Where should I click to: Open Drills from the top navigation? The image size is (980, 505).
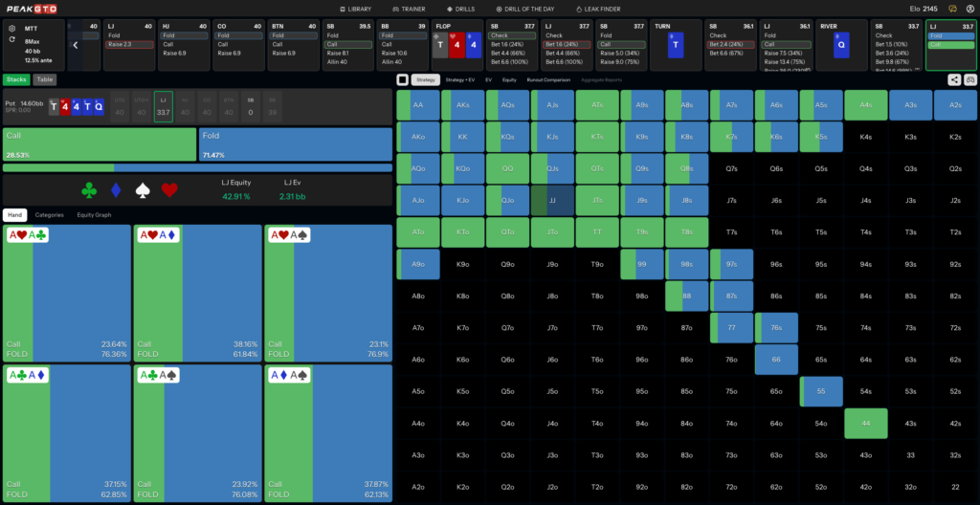[461, 9]
